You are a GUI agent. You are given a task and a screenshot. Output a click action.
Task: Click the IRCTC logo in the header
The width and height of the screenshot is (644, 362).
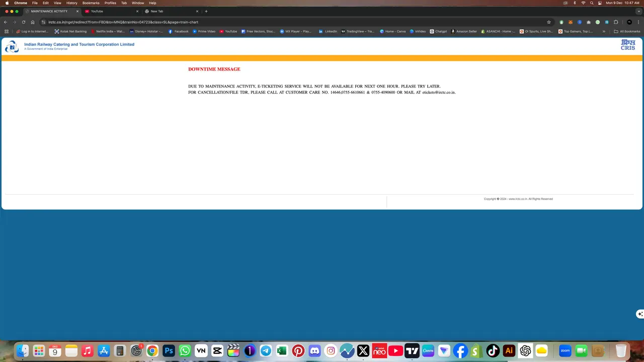point(12,46)
